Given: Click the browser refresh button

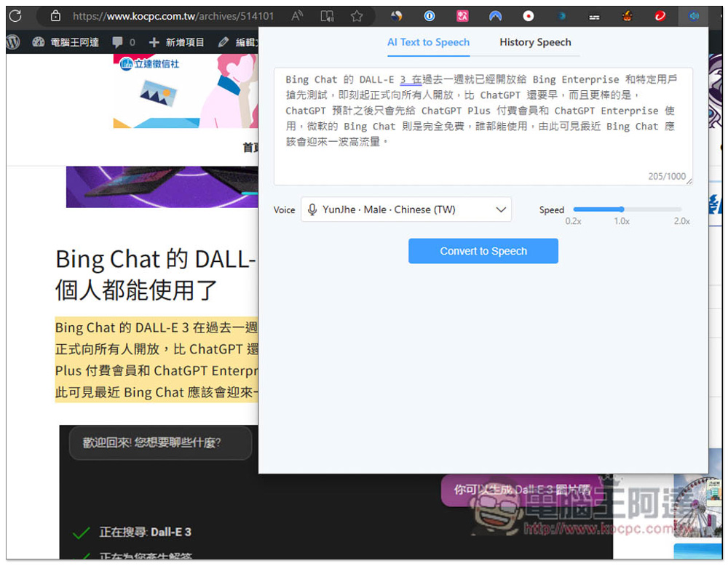Looking at the screenshot, I should (x=15, y=15).
